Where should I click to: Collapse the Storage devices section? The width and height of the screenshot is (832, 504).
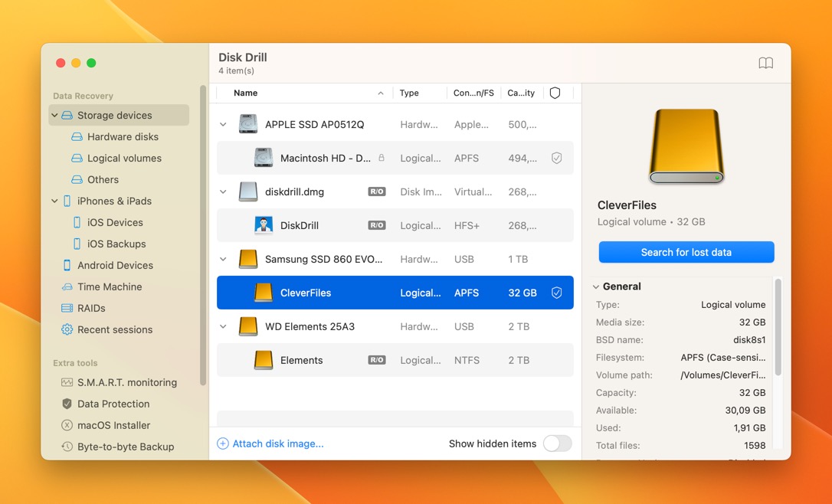(x=54, y=115)
